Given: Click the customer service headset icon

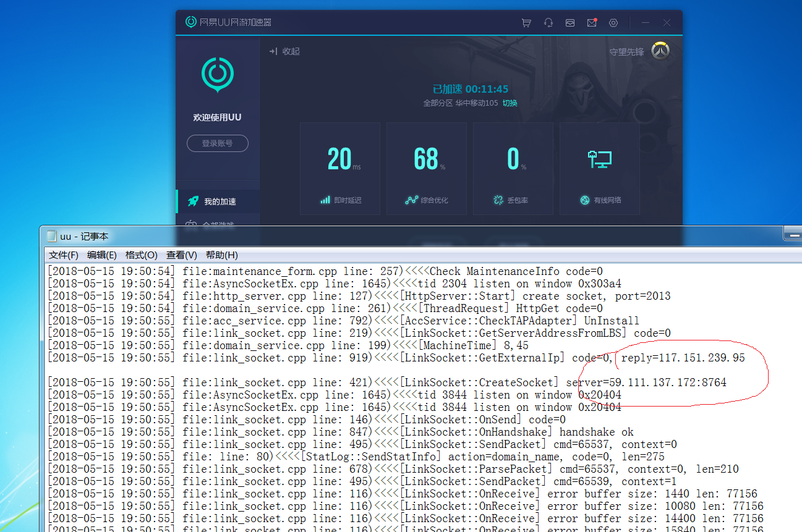Looking at the screenshot, I should [548, 23].
